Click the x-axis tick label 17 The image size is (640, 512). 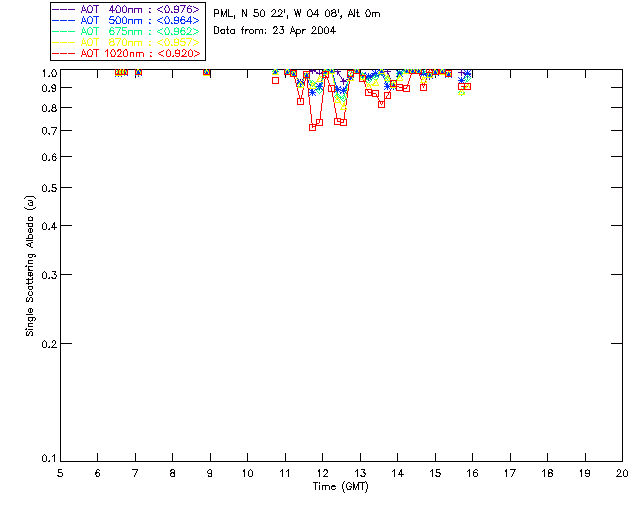(x=510, y=473)
